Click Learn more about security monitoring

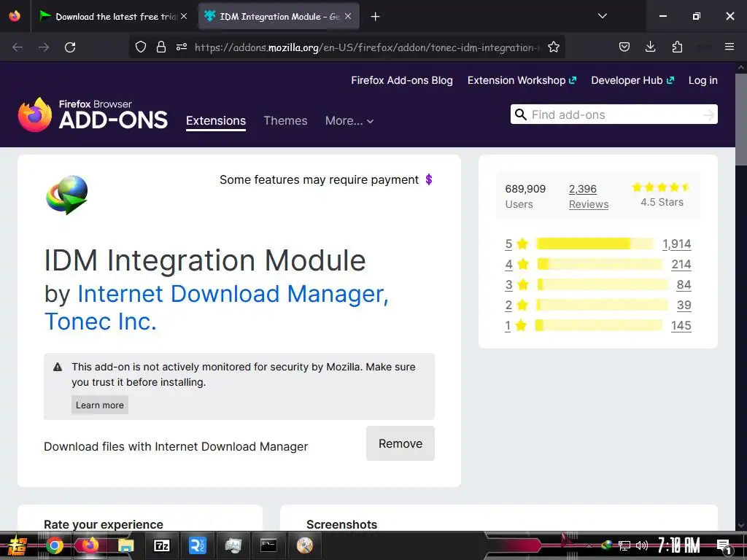(x=99, y=405)
